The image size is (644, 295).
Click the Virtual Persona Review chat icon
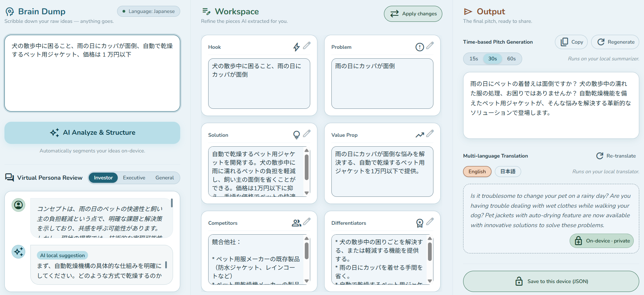[x=10, y=178]
